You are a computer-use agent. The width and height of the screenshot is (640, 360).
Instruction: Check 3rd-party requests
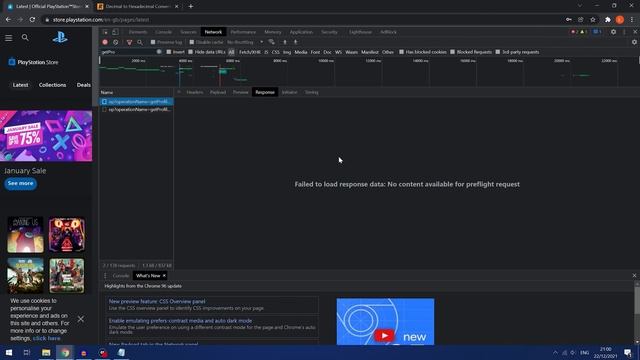498,52
